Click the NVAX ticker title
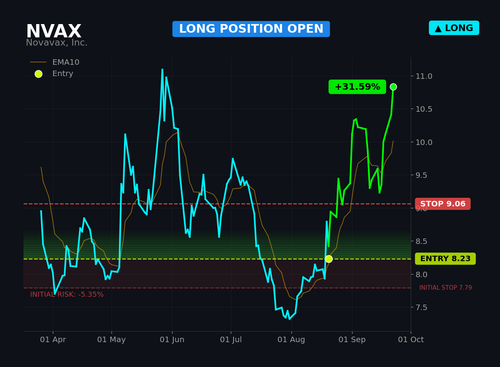Image resolution: width=500 pixels, height=367 pixels. tap(54, 31)
